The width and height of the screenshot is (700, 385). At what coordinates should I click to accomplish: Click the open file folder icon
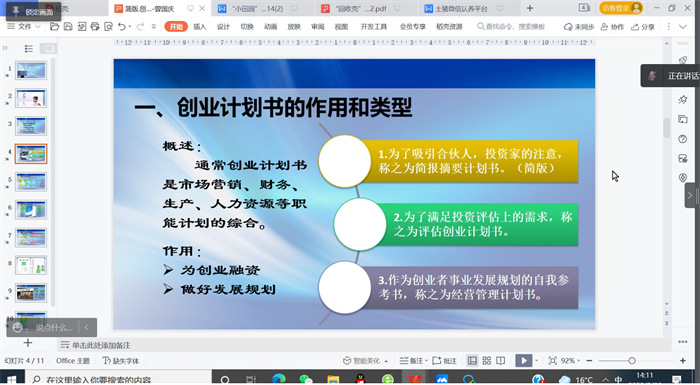54,27
